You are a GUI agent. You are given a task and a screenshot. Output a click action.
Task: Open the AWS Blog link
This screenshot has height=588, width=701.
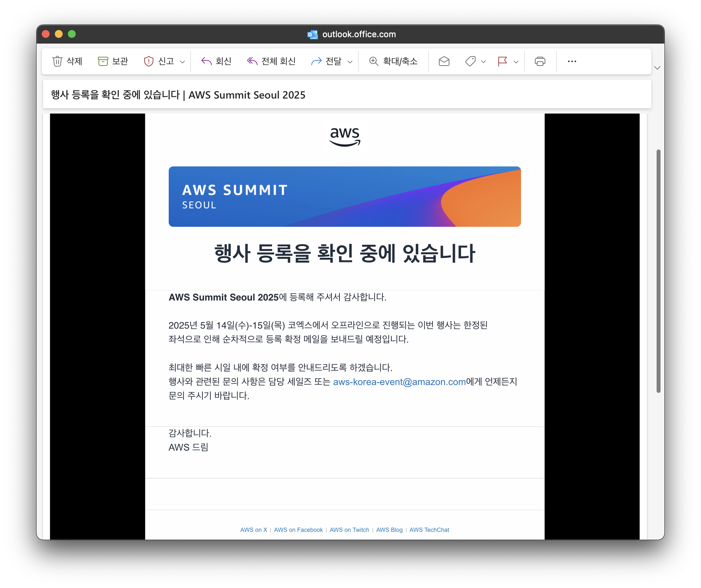pyautogui.click(x=389, y=530)
